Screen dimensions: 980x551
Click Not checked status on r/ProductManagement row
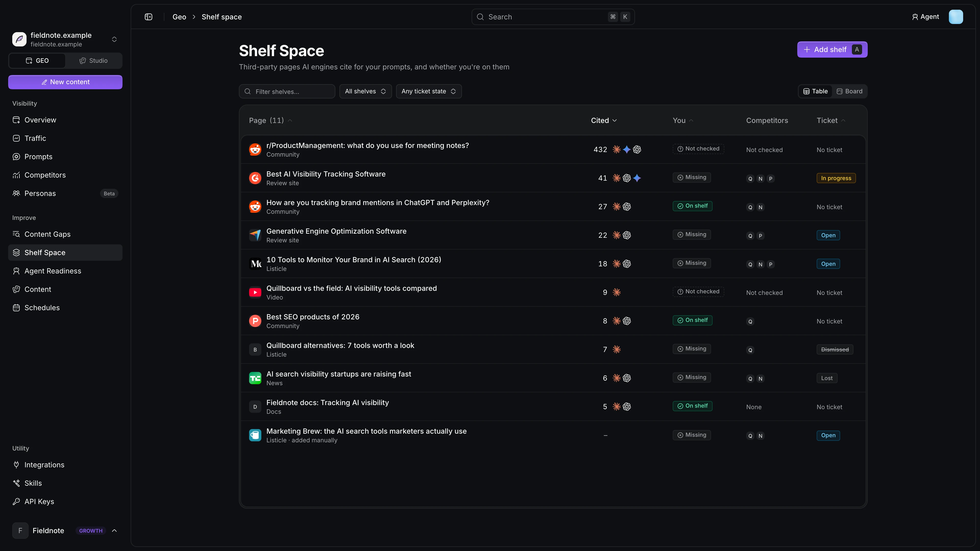(x=698, y=149)
